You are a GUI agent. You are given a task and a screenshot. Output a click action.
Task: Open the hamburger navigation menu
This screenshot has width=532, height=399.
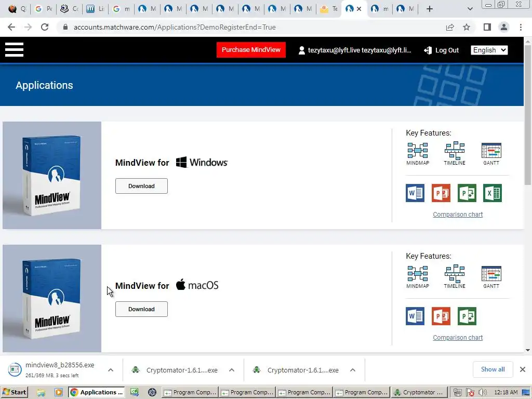14,50
